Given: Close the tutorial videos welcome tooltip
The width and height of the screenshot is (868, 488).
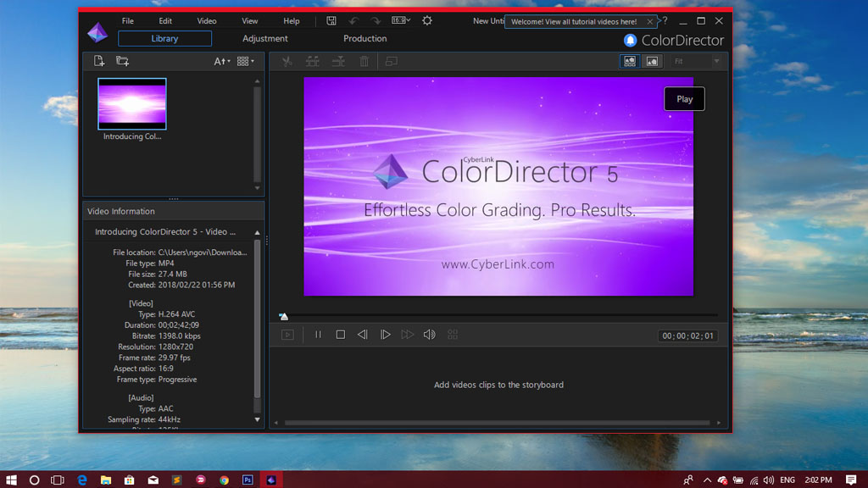Looking at the screenshot, I should 649,22.
